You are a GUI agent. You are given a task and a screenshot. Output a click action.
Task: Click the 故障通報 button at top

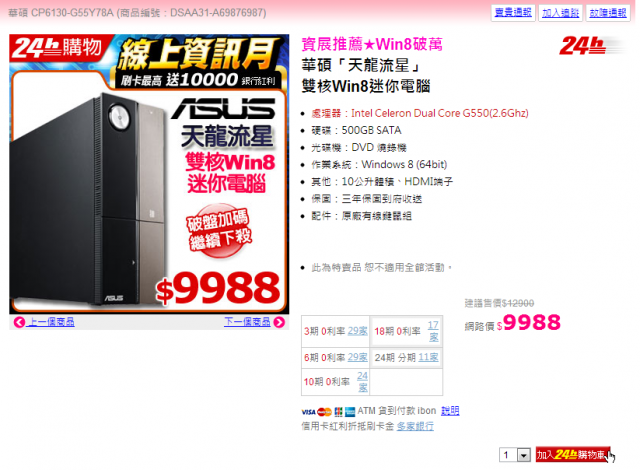point(608,13)
